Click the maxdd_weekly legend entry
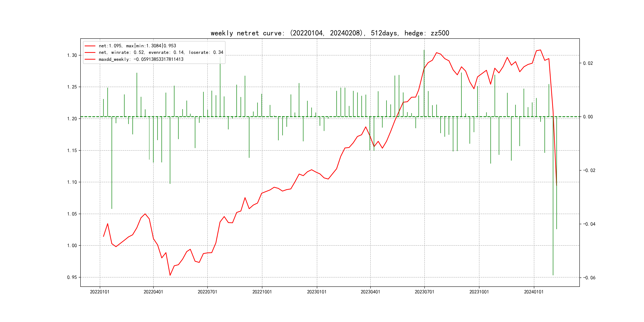 click(141, 59)
